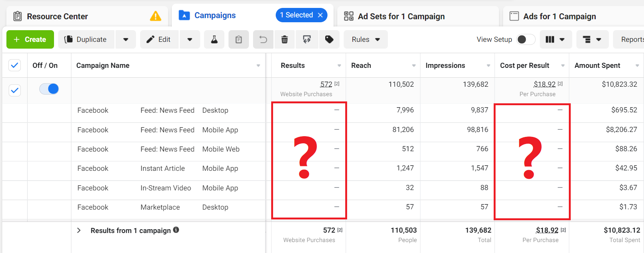Click the Edit button
The width and height of the screenshot is (644, 253).
[x=159, y=40]
